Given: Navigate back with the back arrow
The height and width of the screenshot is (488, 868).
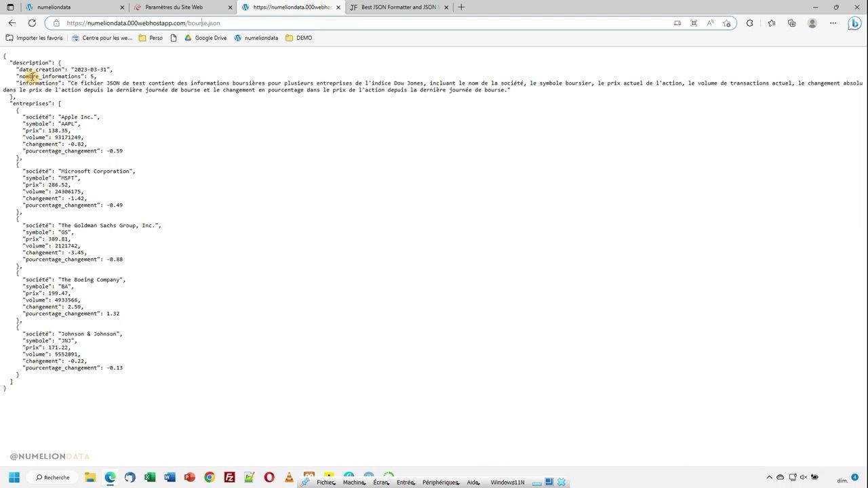Looking at the screenshot, I should (12, 22).
